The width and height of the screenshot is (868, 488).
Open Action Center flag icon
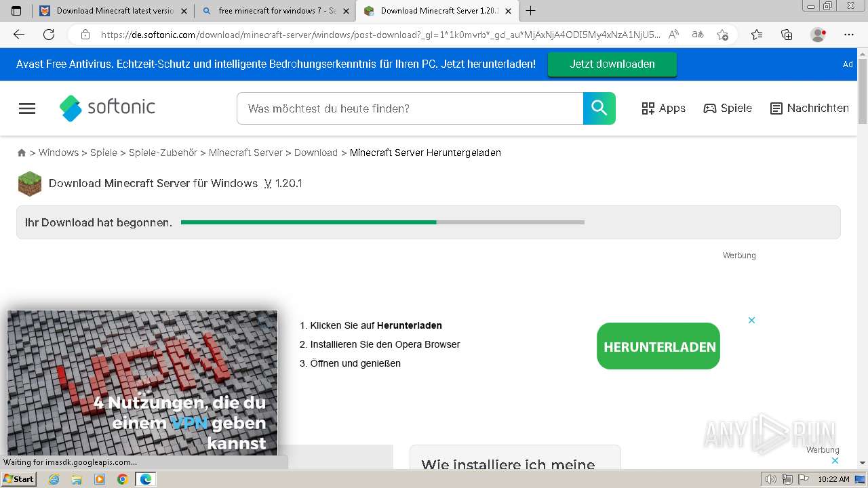coord(802,479)
